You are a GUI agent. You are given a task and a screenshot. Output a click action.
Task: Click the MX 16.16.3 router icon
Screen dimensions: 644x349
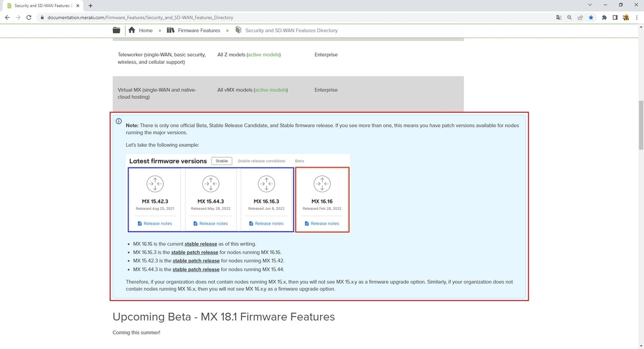[266, 184]
